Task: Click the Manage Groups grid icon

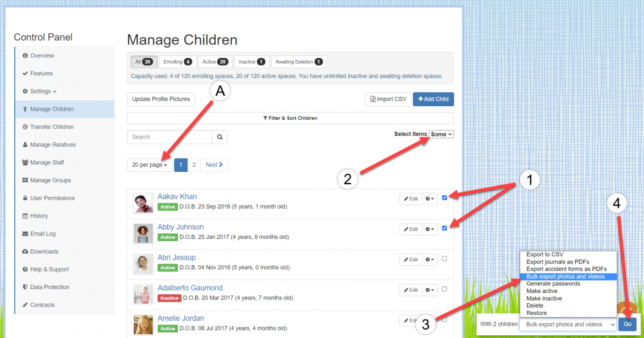Action: pyautogui.click(x=25, y=180)
